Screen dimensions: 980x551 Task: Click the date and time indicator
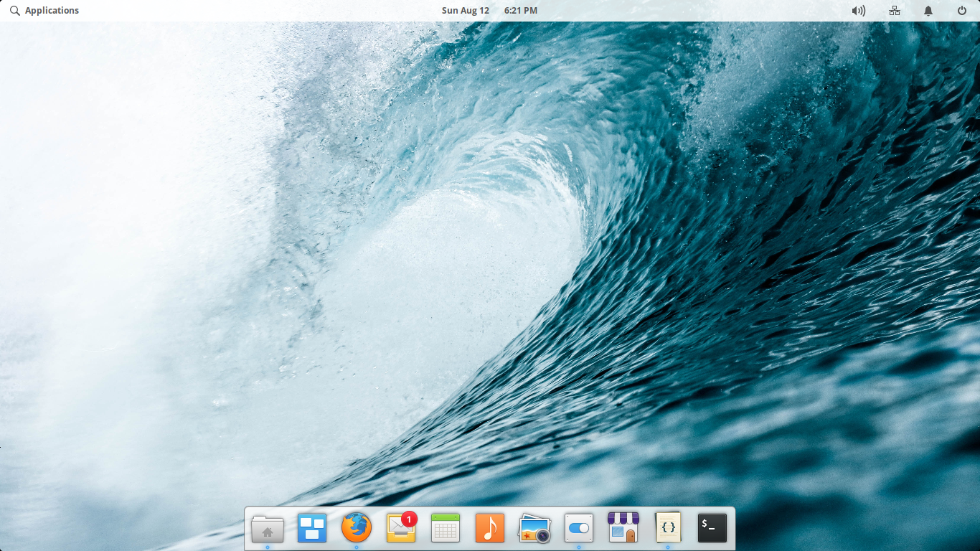(x=489, y=11)
